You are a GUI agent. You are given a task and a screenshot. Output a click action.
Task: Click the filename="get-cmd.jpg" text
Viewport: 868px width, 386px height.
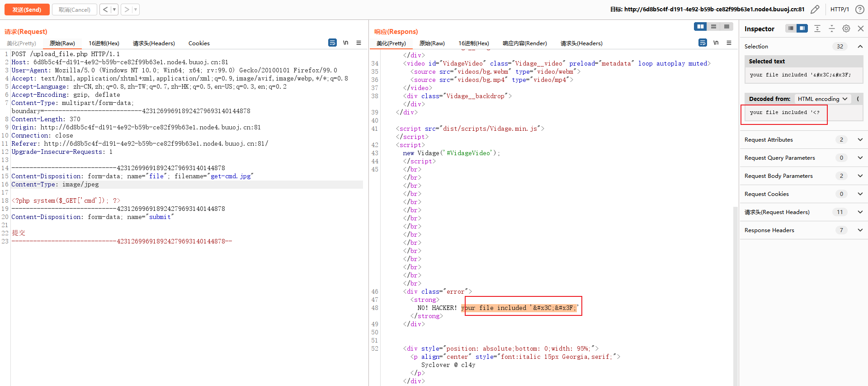coord(214,176)
